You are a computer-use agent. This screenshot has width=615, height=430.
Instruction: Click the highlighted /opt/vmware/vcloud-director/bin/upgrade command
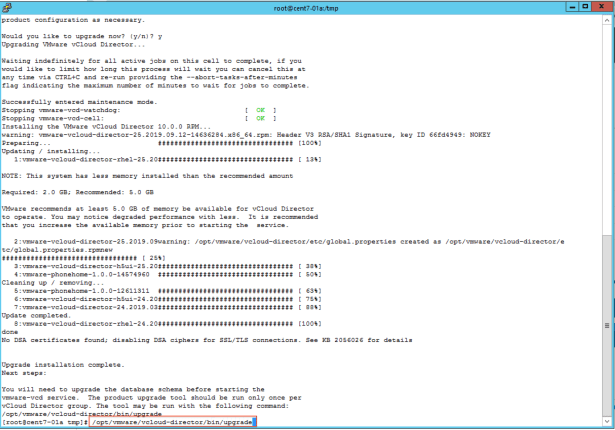coord(172,424)
